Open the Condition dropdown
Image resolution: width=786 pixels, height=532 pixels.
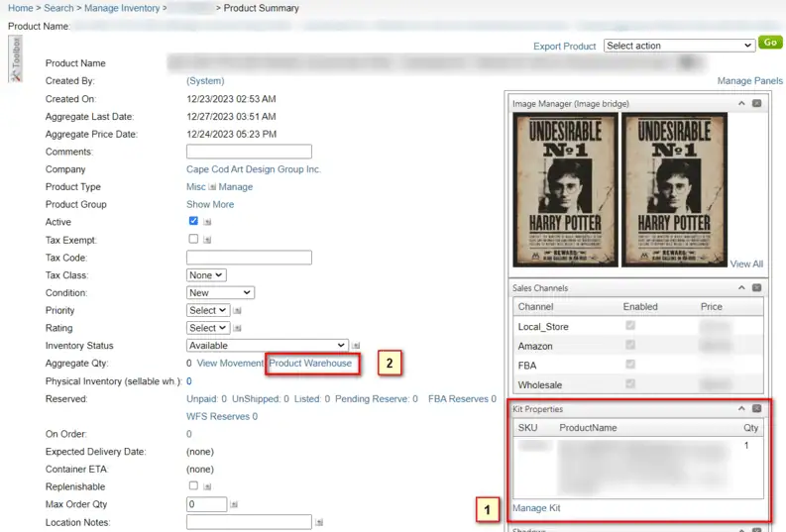point(220,292)
